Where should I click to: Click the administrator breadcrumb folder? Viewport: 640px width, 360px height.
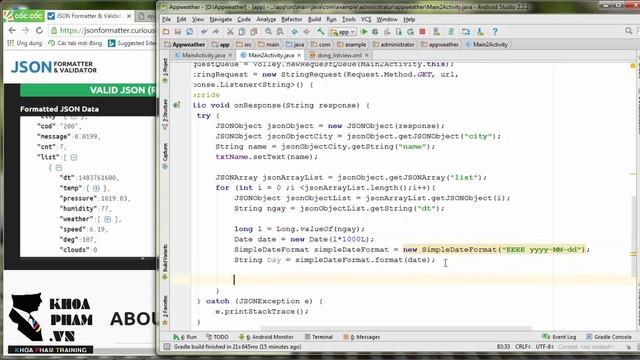pyautogui.click(x=394, y=44)
